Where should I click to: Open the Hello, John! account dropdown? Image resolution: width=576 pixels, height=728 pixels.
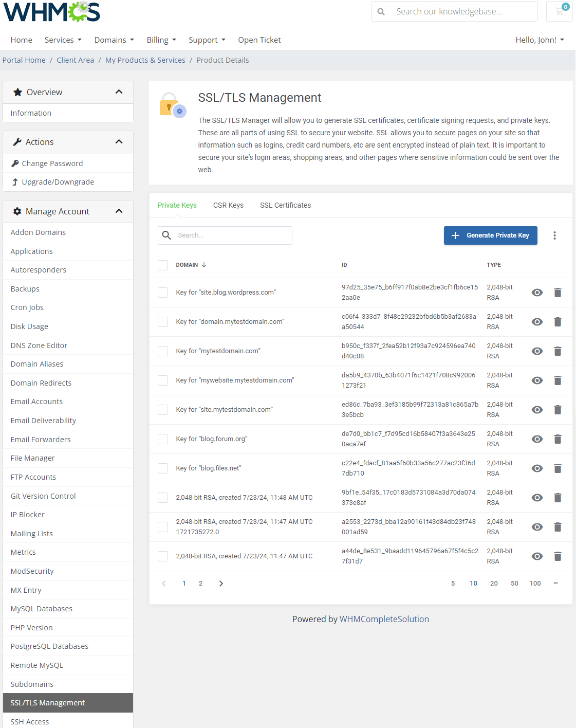click(540, 40)
